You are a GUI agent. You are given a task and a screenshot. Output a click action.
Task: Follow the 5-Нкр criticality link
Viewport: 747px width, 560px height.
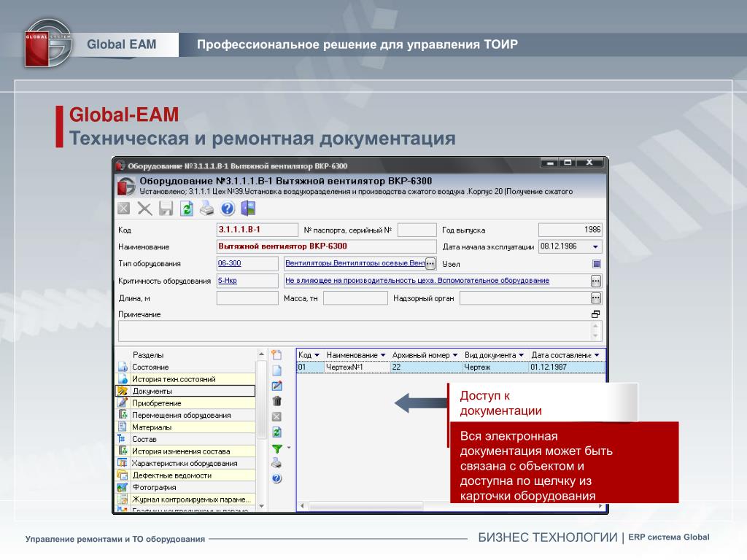point(228,281)
